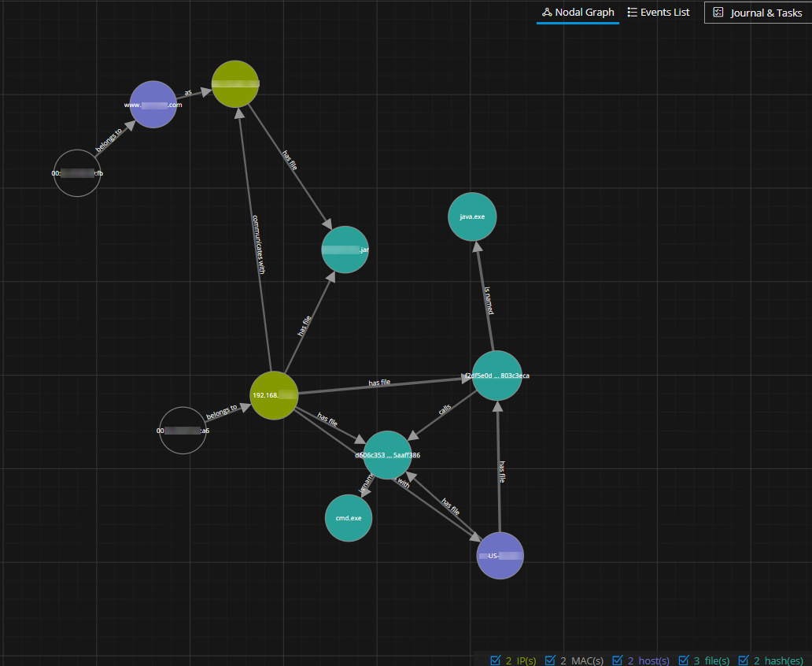
Task: Toggle the MAC(s) checkbox filter
Action: (550, 660)
